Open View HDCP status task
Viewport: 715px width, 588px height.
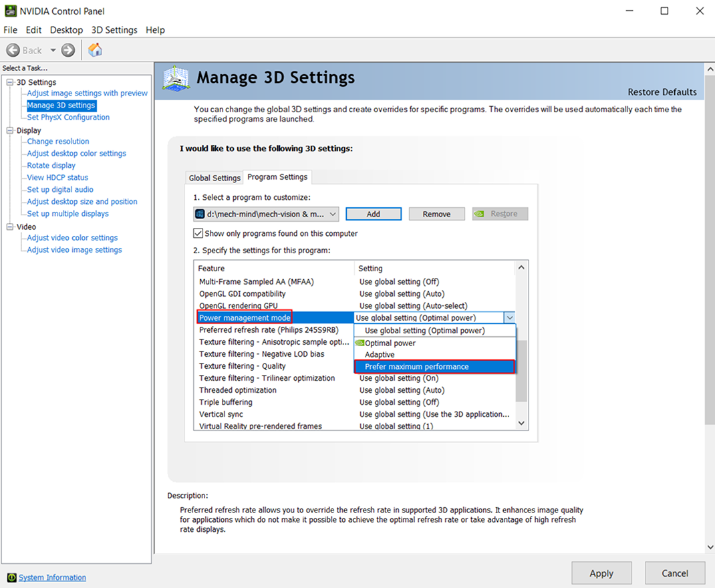(57, 177)
